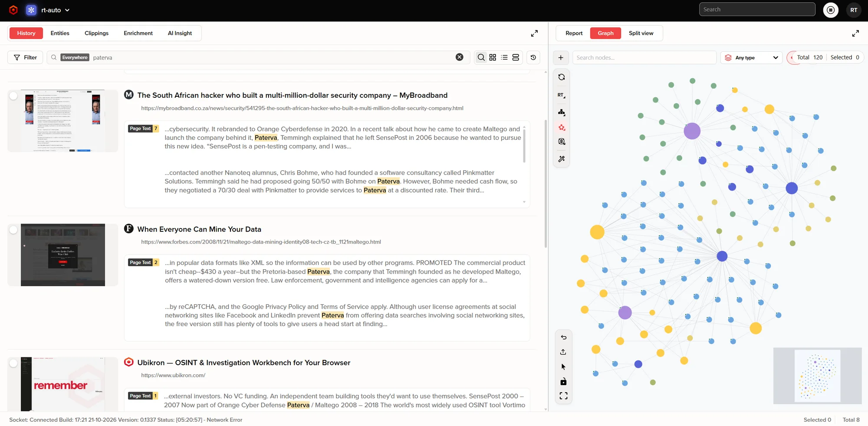The image size is (868, 426).
Task: Select the Ubikron result checkbox
Action: click(x=14, y=363)
